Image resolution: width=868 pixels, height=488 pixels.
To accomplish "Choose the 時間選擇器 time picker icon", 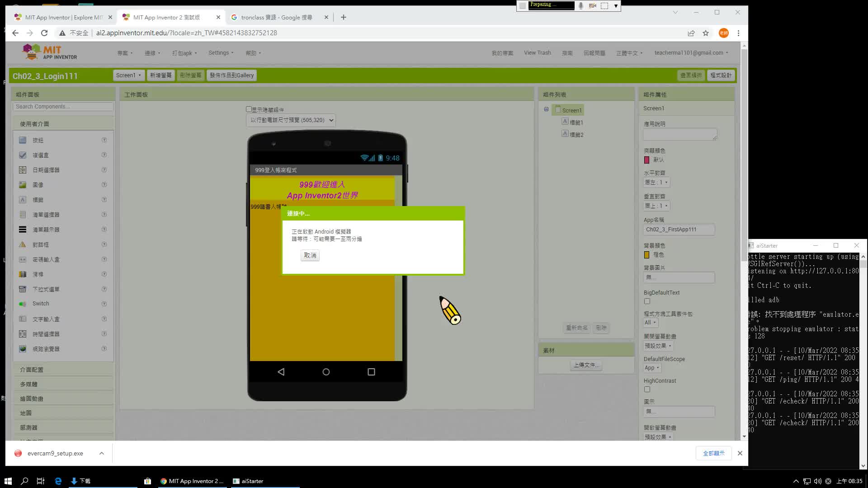I will (23, 334).
